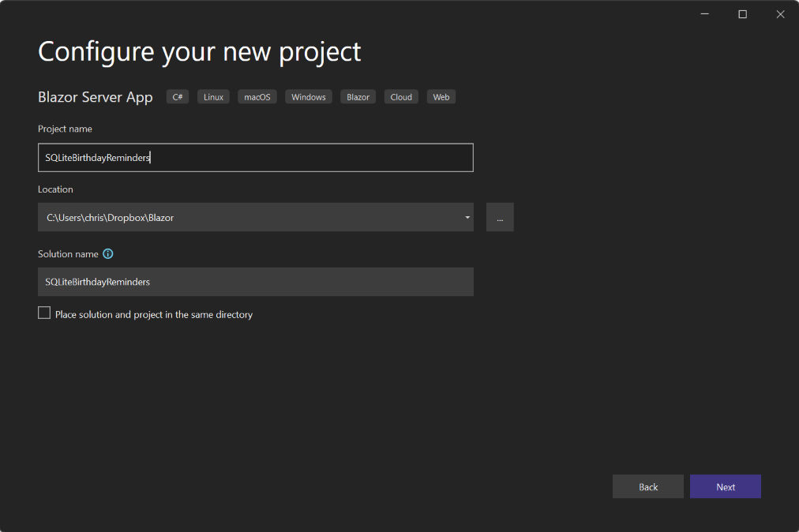
Task: Click the Linux platform tag
Action: coord(213,97)
